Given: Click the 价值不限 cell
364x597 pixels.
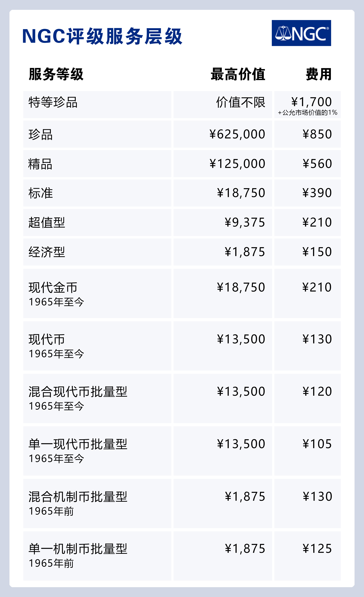Looking at the screenshot, I should click(240, 102).
